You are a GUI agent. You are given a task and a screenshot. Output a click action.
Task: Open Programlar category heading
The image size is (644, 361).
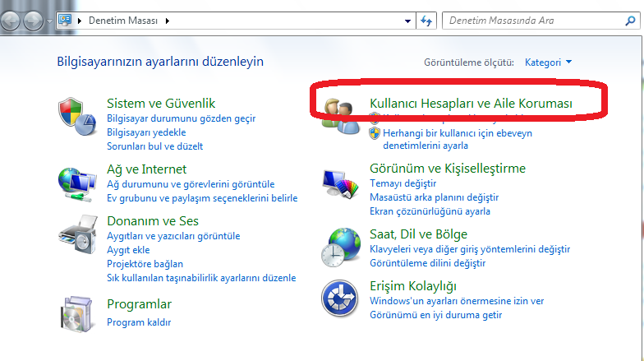(x=140, y=304)
